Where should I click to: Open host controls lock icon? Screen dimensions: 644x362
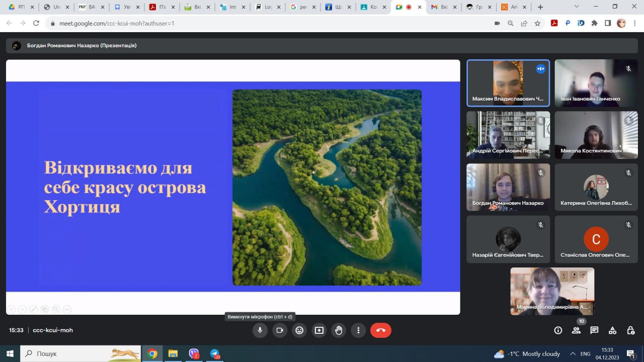(x=630, y=330)
